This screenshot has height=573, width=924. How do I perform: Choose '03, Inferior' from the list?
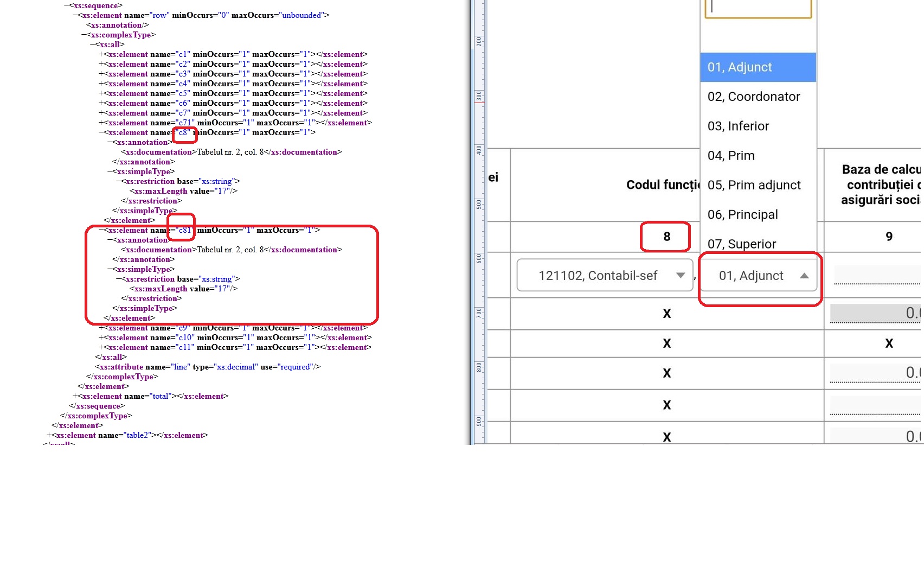(x=758, y=126)
